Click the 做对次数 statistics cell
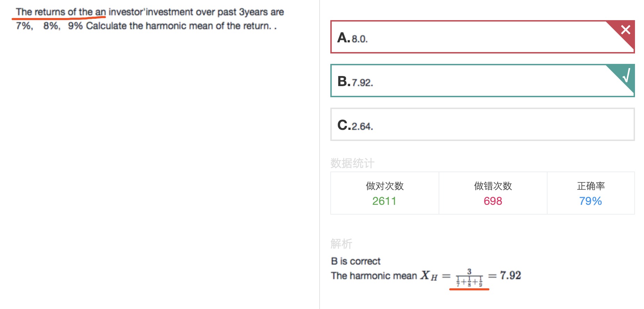Screen dimensions: 644x309 pos(384,193)
